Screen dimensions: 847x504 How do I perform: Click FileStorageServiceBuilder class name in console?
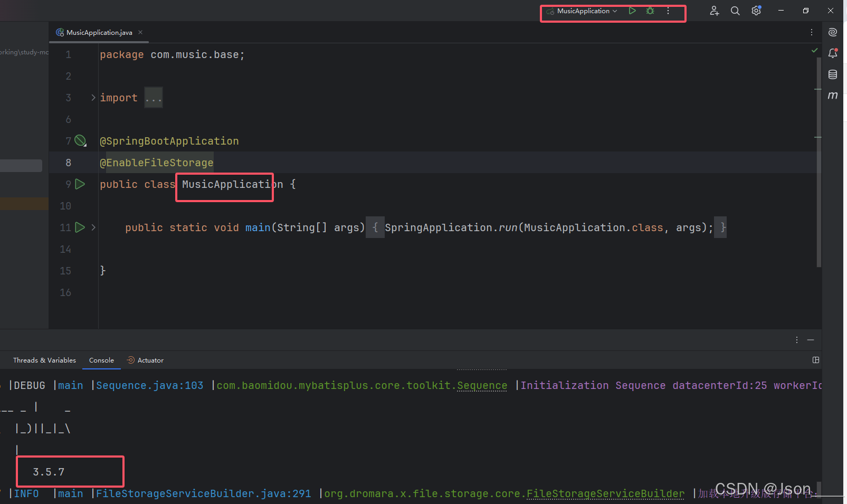[605, 494]
